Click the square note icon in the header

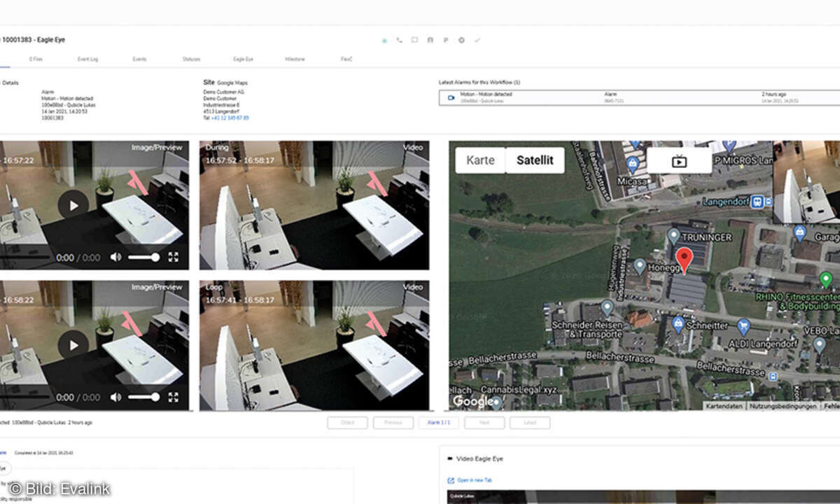414,40
